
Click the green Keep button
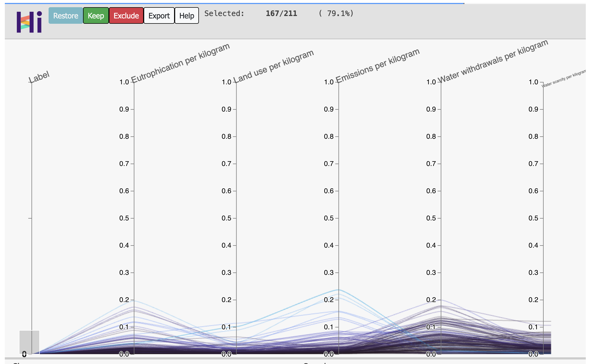click(96, 16)
